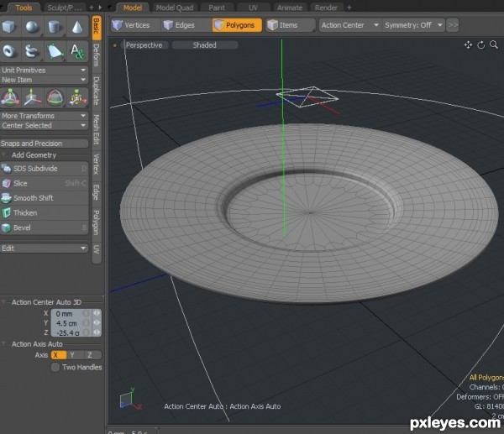Select the Text tool icon

click(77, 51)
